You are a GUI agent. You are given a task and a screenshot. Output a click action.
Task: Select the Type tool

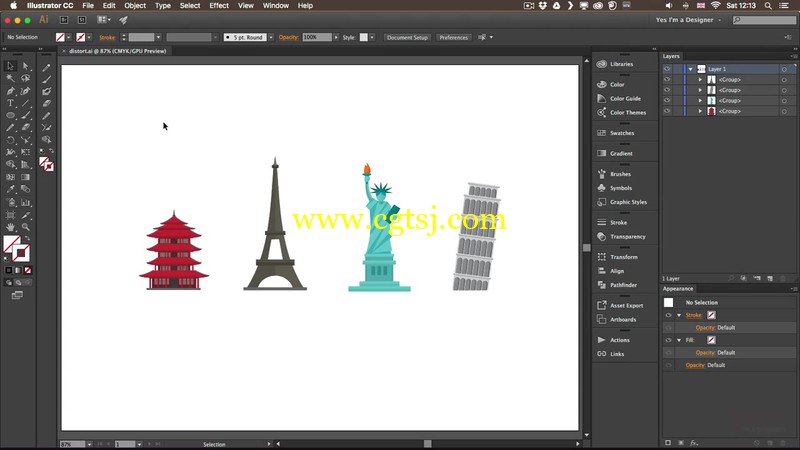click(10, 103)
